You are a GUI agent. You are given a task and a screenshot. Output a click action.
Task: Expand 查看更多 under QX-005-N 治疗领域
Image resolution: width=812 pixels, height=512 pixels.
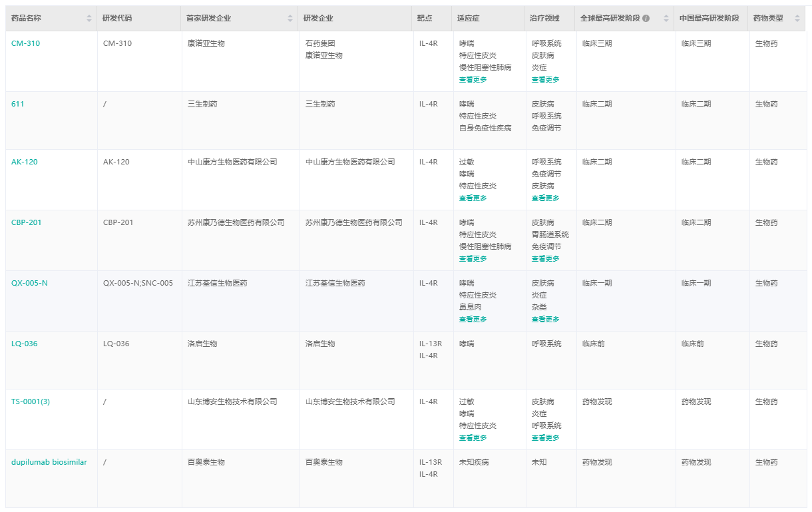pyautogui.click(x=545, y=319)
